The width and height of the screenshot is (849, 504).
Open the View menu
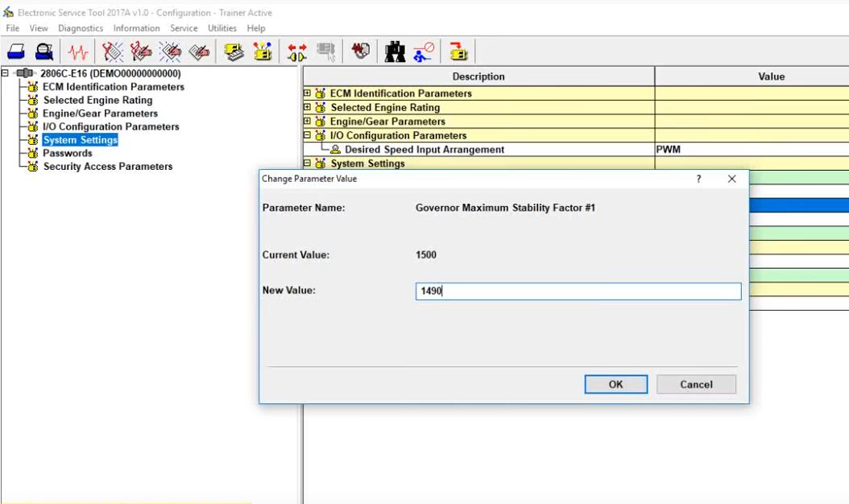click(x=39, y=28)
